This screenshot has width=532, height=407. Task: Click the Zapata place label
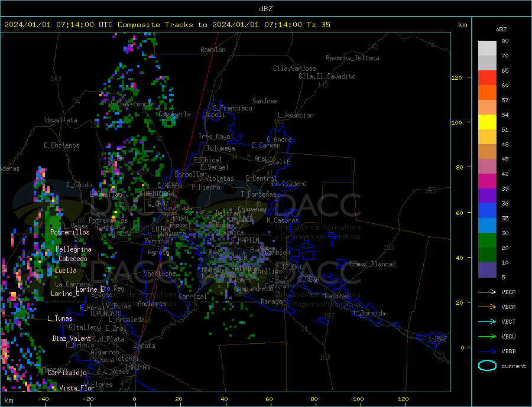click(145, 346)
